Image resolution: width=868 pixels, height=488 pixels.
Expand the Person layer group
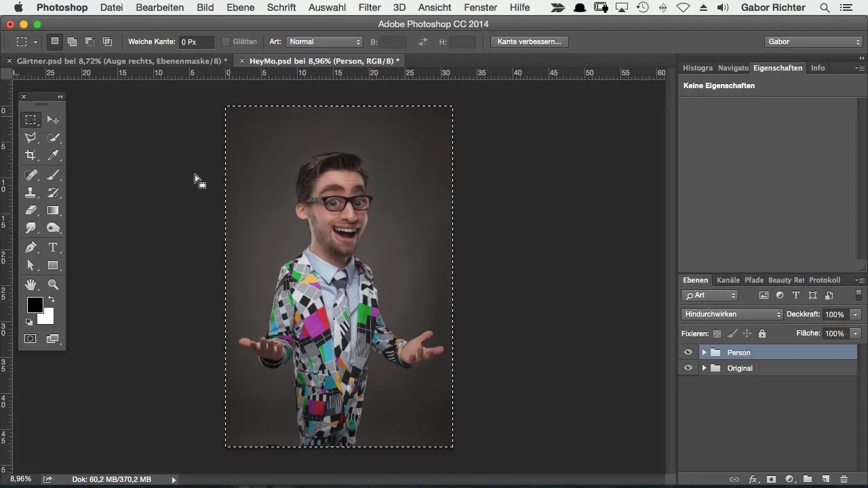705,352
